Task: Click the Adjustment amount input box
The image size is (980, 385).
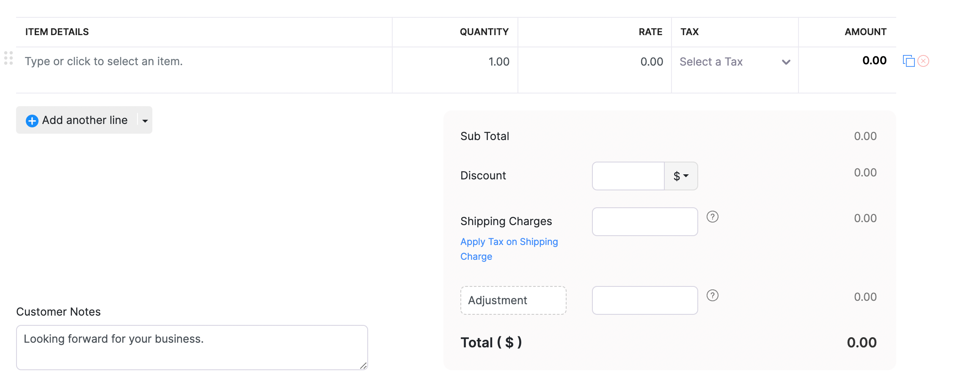Action: (x=644, y=300)
